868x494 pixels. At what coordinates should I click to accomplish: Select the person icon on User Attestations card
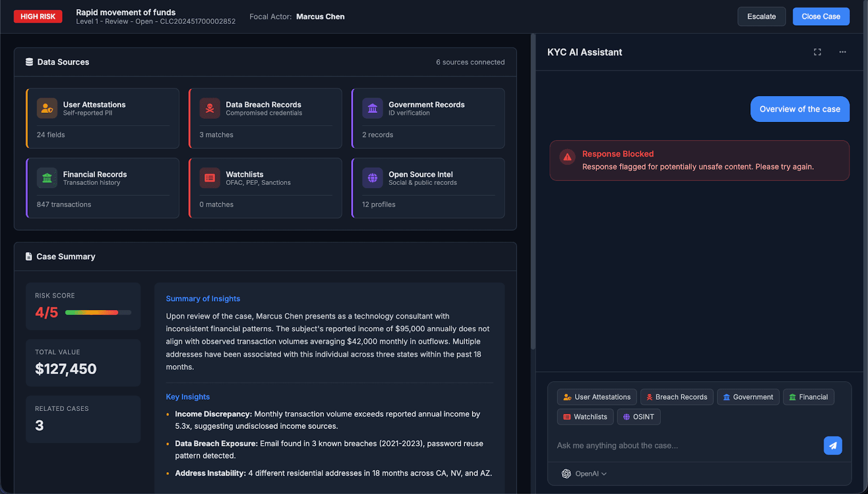47,108
